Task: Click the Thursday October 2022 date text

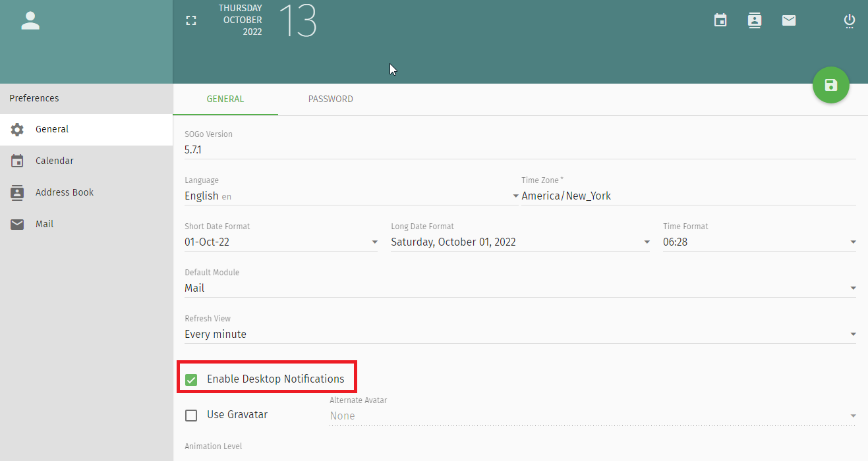Action: point(241,20)
